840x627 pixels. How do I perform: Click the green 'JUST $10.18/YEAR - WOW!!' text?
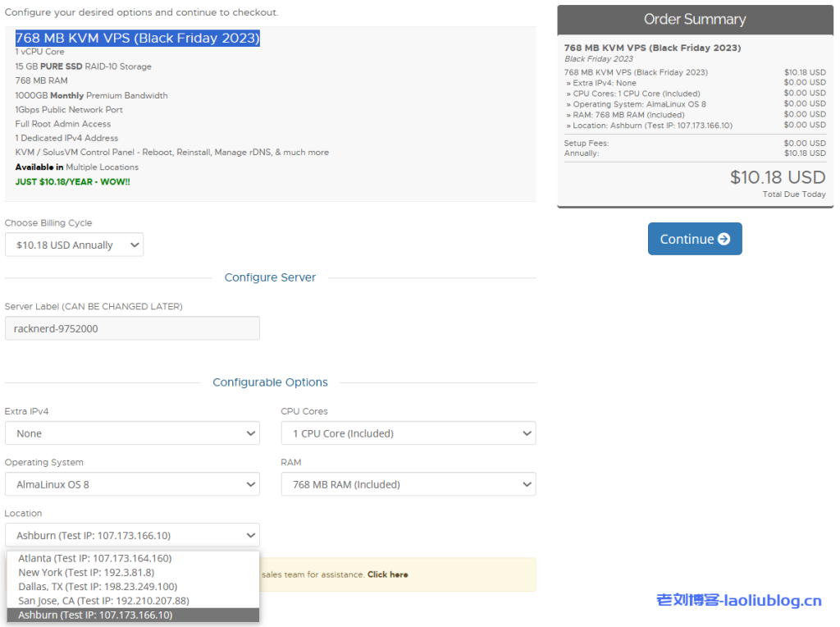pos(72,181)
